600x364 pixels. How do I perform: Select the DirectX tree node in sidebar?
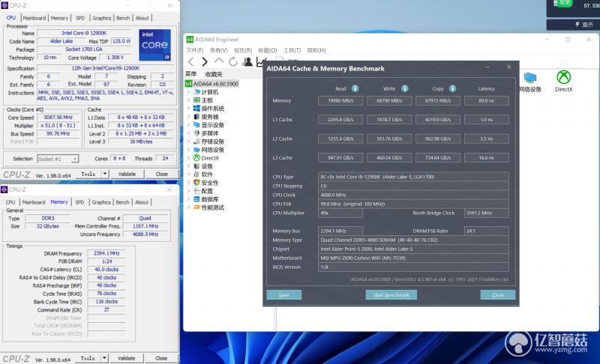point(210,158)
